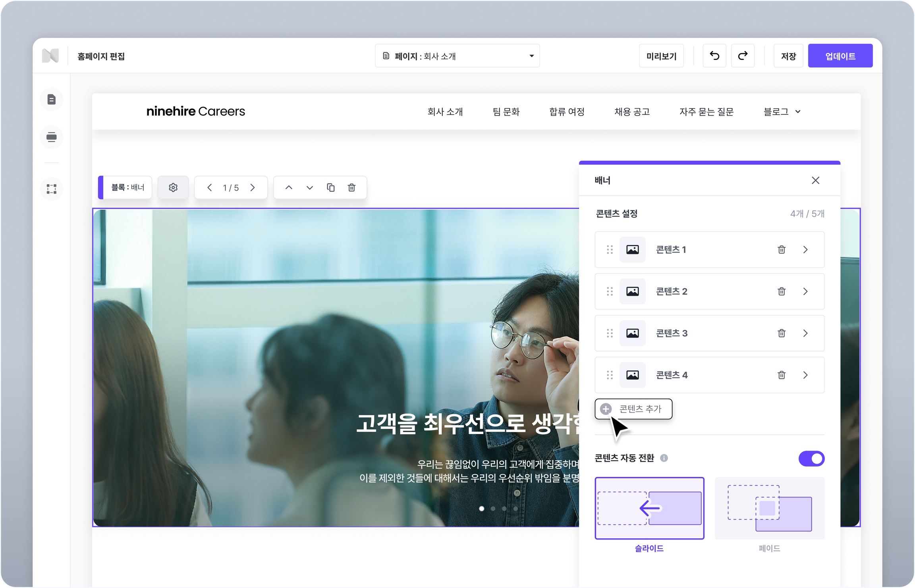The width and height of the screenshot is (915, 588).
Task: Duplicate the banner block
Action: click(330, 187)
